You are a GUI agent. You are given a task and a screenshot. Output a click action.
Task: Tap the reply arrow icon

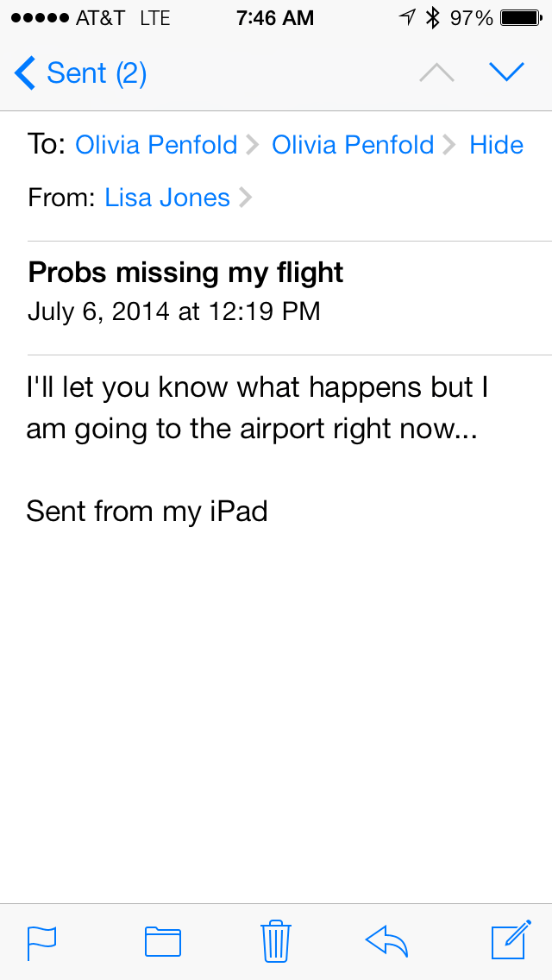click(386, 941)
